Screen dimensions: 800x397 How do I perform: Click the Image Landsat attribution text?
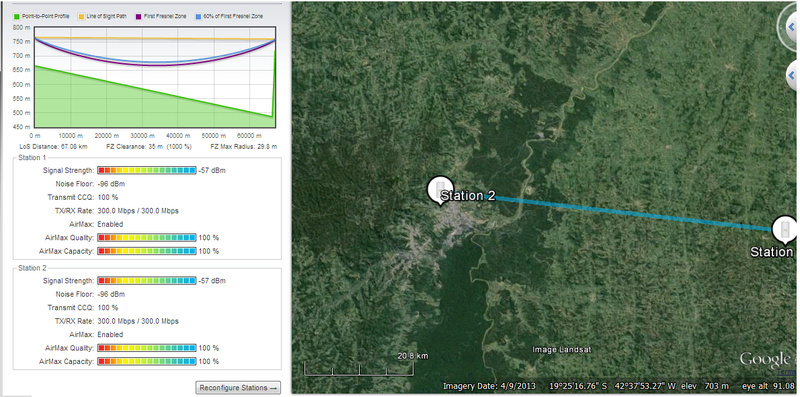pyautogui.click(x=561, y=350)
